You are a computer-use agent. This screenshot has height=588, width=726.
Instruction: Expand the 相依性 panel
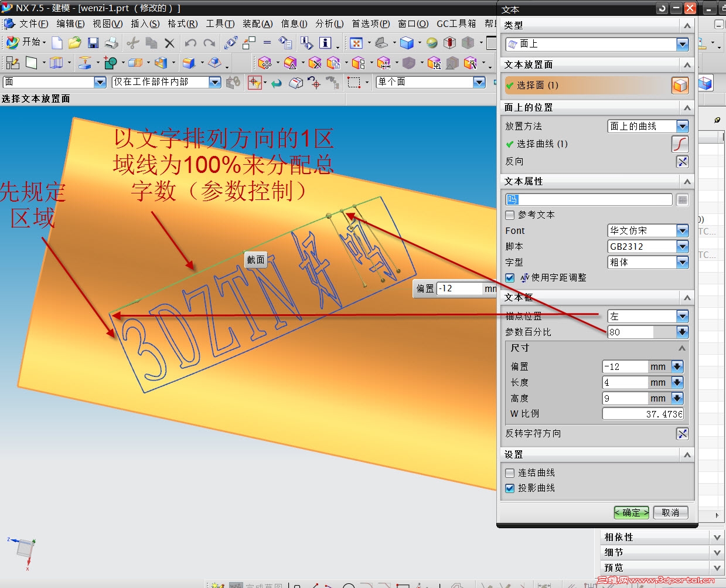(717, 537)
